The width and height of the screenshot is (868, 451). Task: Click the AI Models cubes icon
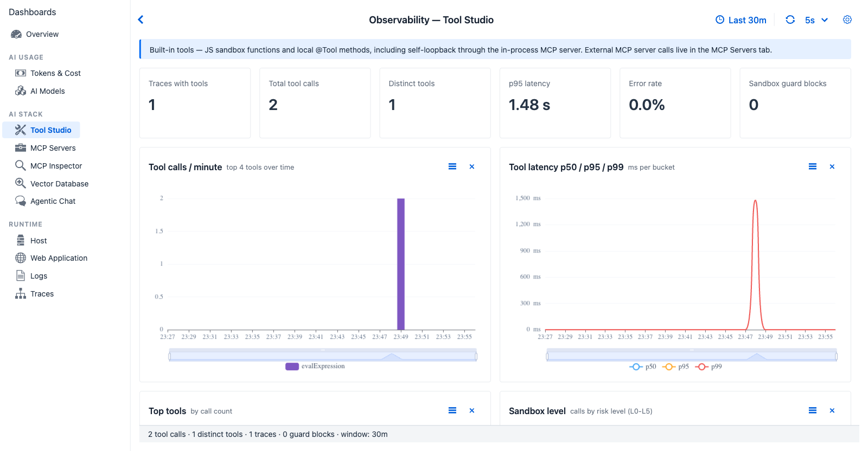[x=21, y=91]
